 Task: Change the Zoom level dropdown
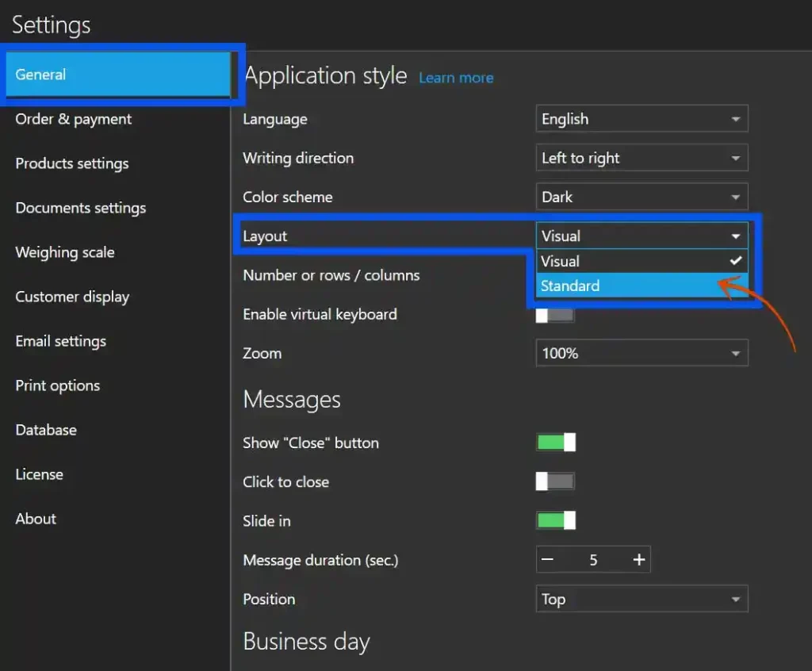[x=642, y=353]
